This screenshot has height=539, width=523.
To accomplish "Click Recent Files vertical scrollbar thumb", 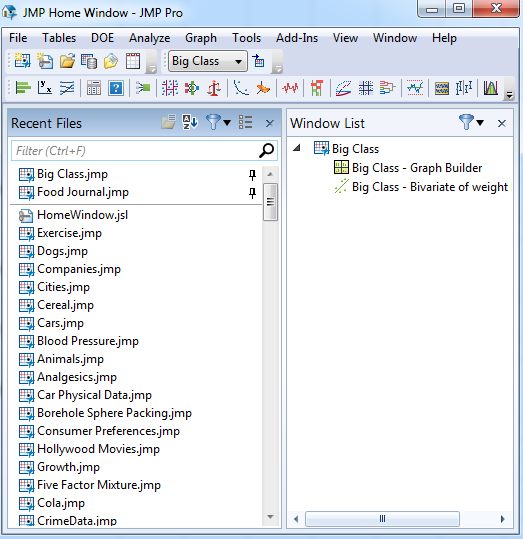I will tap(270, 202).
